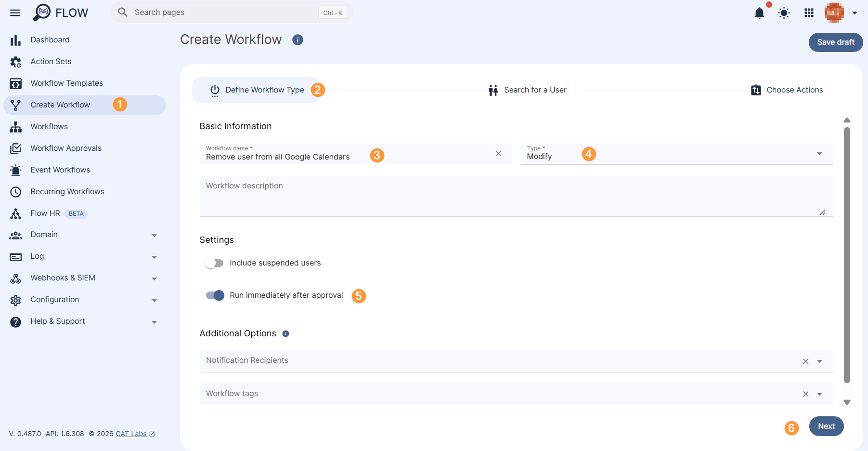Toggle the light/dark theme sun icon
Image resolution: width=868 pixels, height=451 pixels.
click(x=784, y=13)
